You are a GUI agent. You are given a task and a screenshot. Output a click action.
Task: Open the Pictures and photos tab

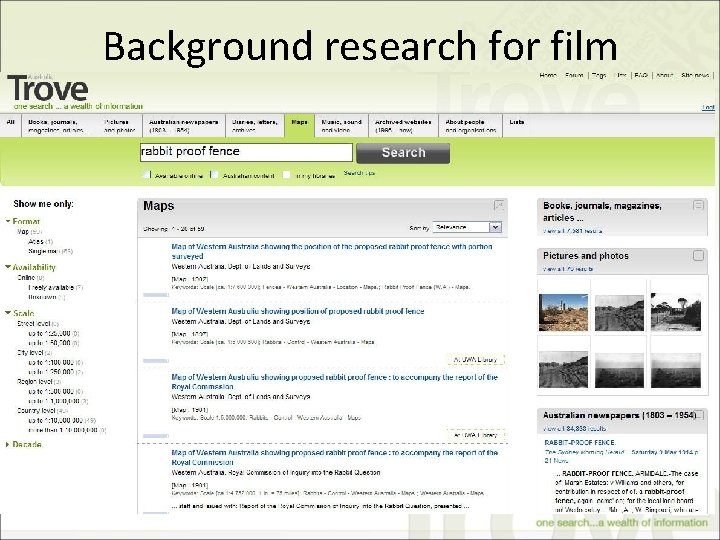pos(119,126)
